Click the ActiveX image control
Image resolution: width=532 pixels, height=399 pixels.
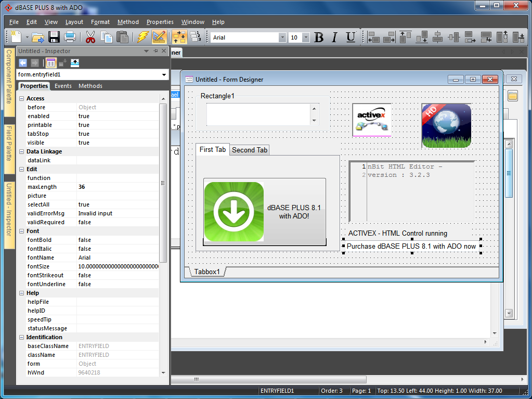click(x=372, y=120)
